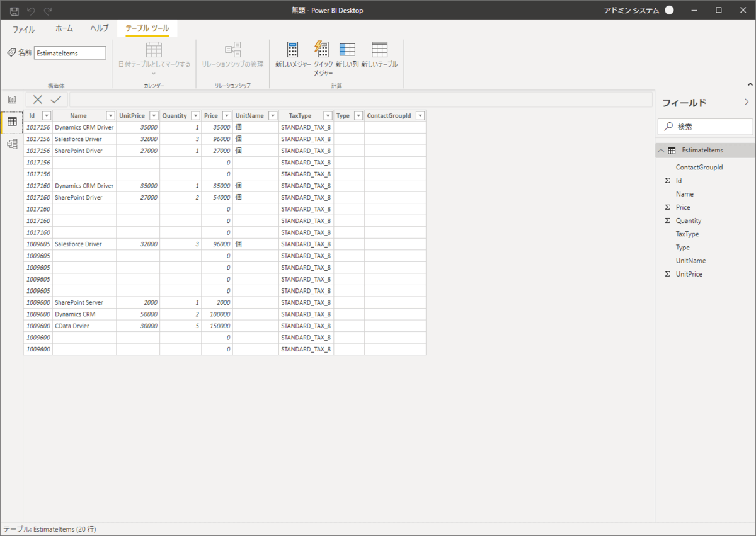Click the Redo arrow icon

pos(48,11)
